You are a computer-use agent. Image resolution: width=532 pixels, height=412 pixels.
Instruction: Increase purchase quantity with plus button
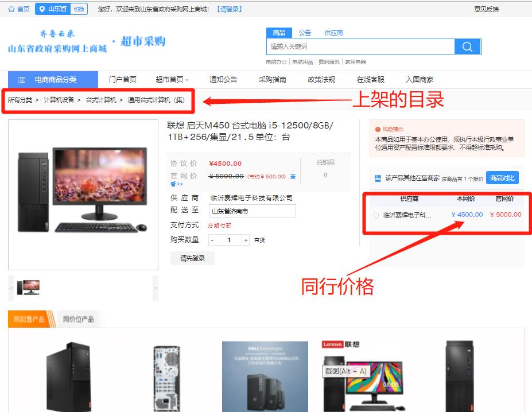(246, 240)
